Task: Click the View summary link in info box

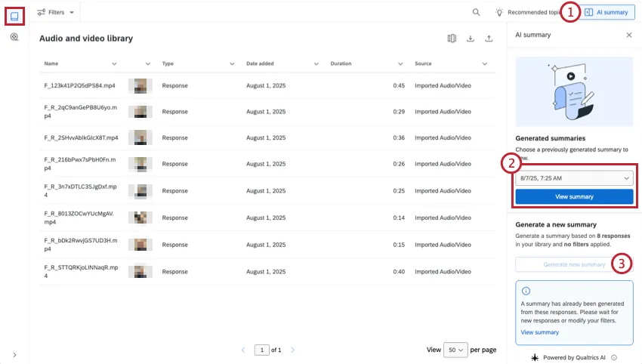Action: pyautogui.click(x=539, y=332)
